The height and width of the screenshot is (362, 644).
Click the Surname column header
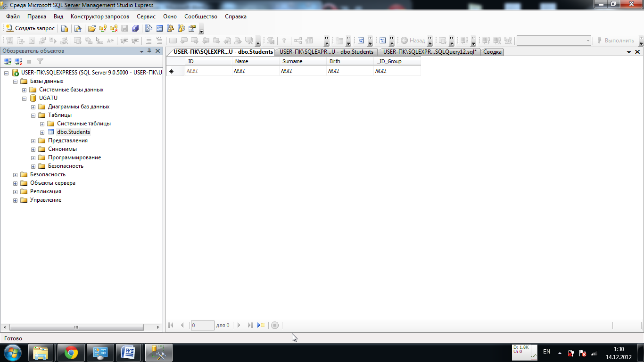(303, 61)
